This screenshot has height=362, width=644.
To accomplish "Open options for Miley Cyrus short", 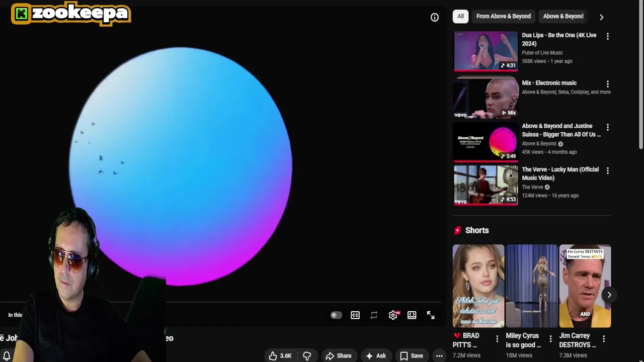I will pos(550,339).
